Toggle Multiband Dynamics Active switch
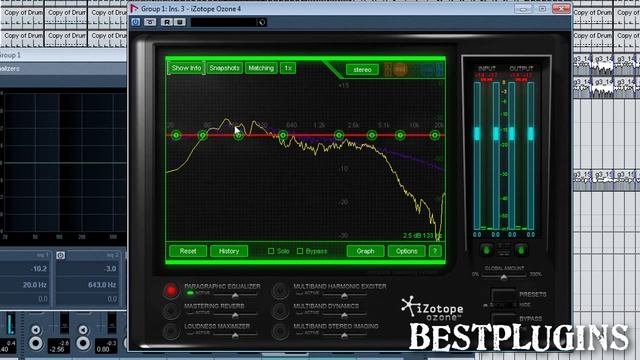This screenshot has height=360, width=640. (x=299, y=313)
